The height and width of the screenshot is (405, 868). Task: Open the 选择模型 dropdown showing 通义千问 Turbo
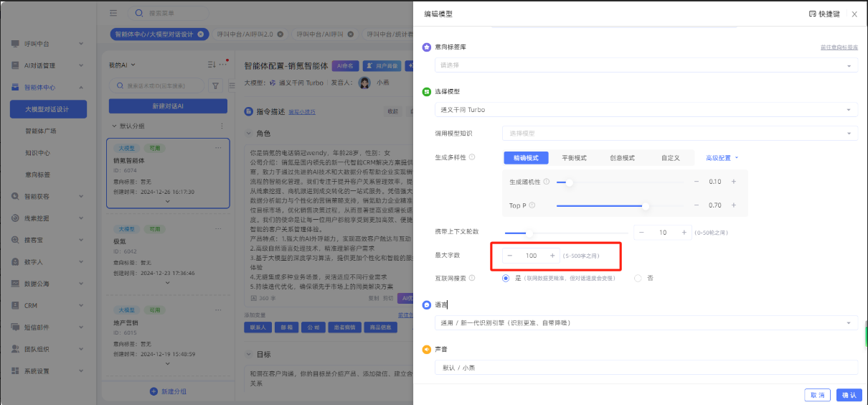pyautogui.click(x=646, y=110)
